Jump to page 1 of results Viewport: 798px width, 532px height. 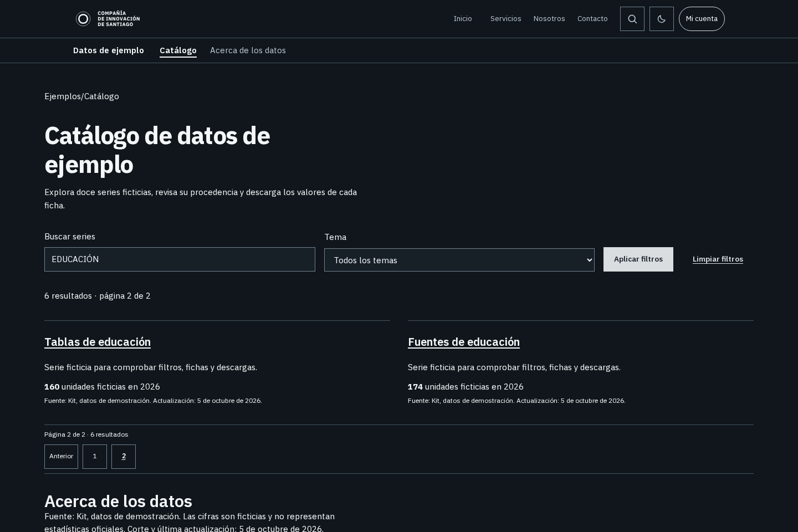[x=95, y=457]
